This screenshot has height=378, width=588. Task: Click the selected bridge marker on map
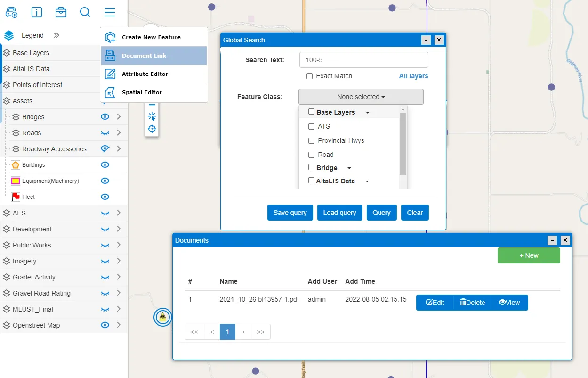163,317
